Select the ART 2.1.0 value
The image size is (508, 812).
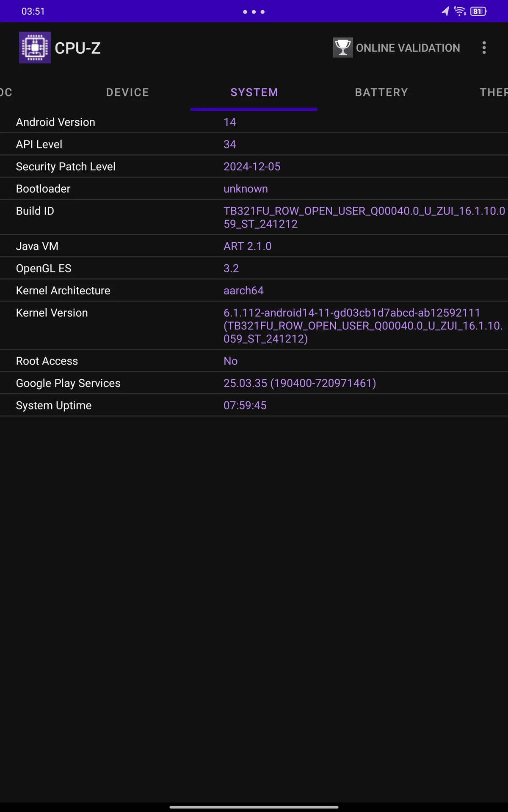247,246
